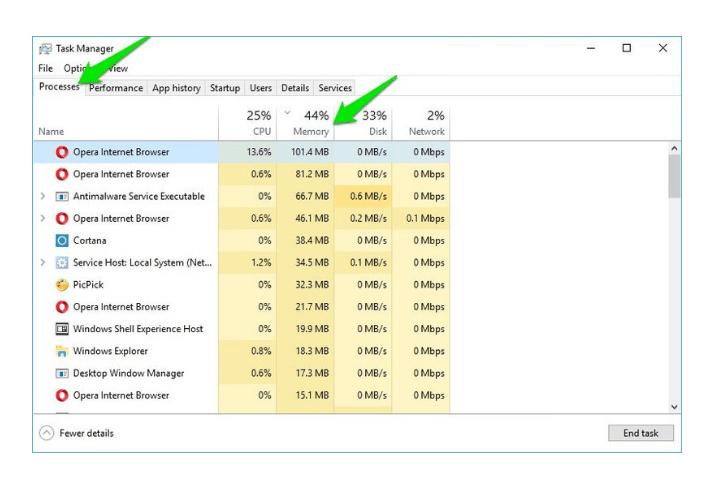Select the Cortana process name
Image resolution: width=717 pixels, height=490 pixels.
tap(90, 240)
